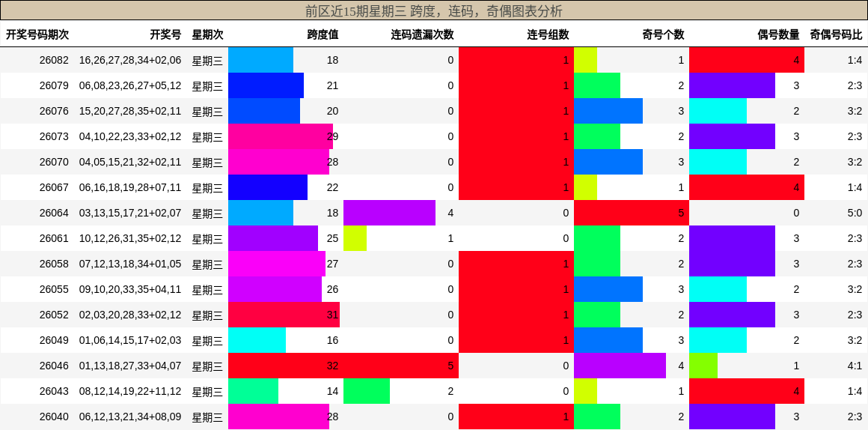
Task: Click the table title banner 前区近15期星期三
Action: pos(434,10)
